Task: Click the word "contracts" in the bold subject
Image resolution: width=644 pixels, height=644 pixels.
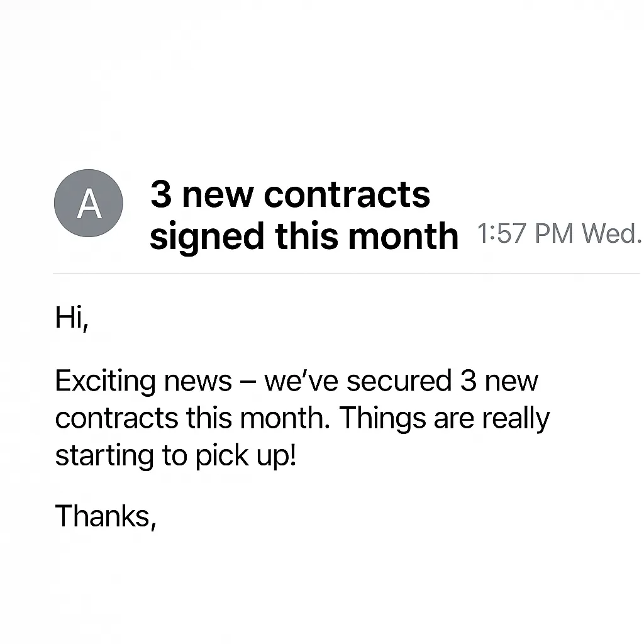Action: pyautogui.click(x=347, y=195)
